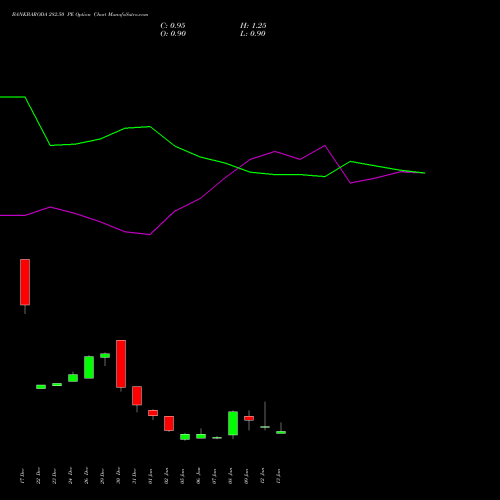500x500 pixels.
Task: Click the open value O: 0.90
Action: [x=173, y=34]
